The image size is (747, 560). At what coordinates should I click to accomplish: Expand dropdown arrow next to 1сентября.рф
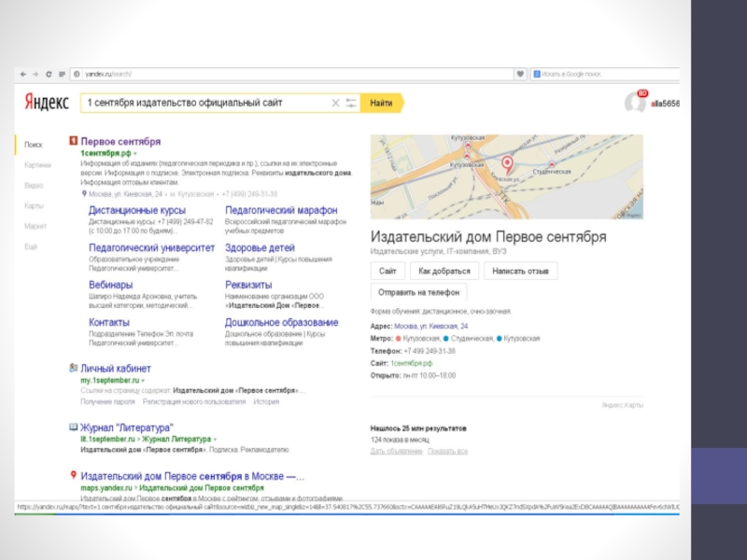135,153
